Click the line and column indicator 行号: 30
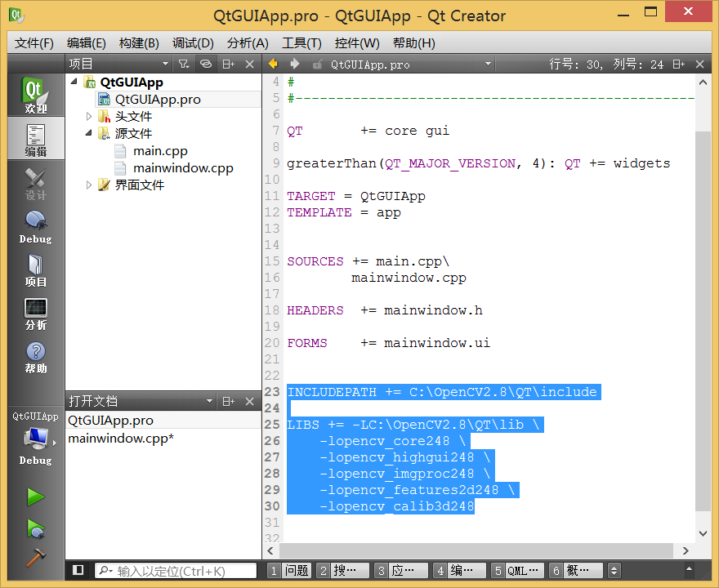719x588 pixels. click(606, 65)
